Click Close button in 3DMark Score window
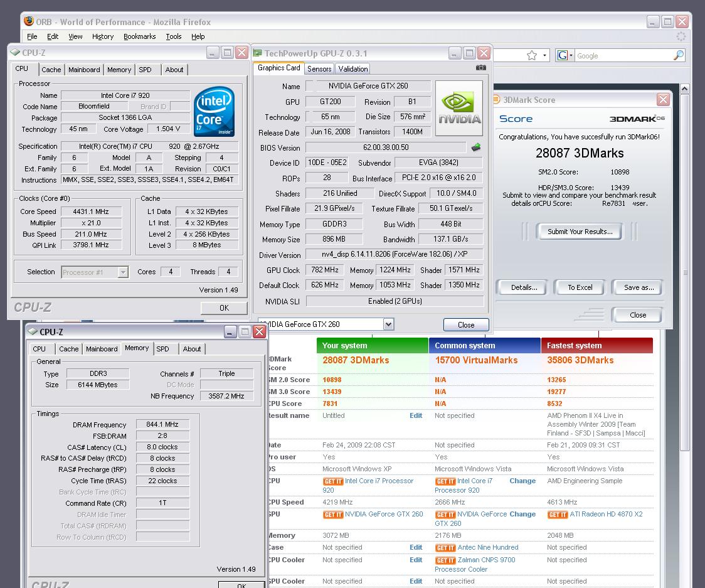Image resolution: width=705 pixels, height=588 pixels. [x=637, y=315]
